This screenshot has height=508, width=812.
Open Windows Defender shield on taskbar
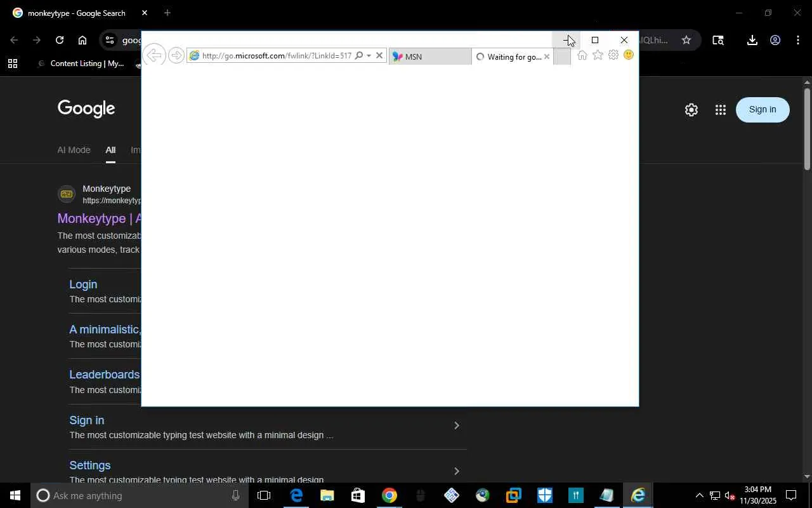pyautogui.click(x=545, y=495)
